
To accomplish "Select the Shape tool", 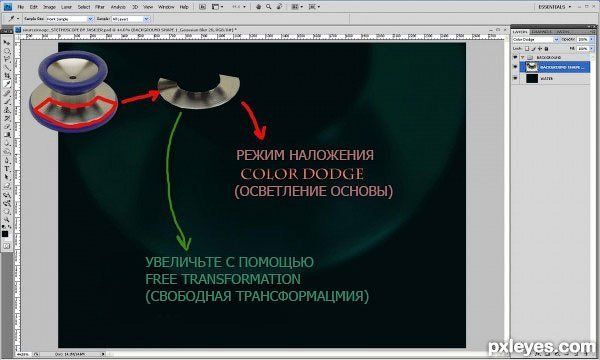I will point(7,186).
